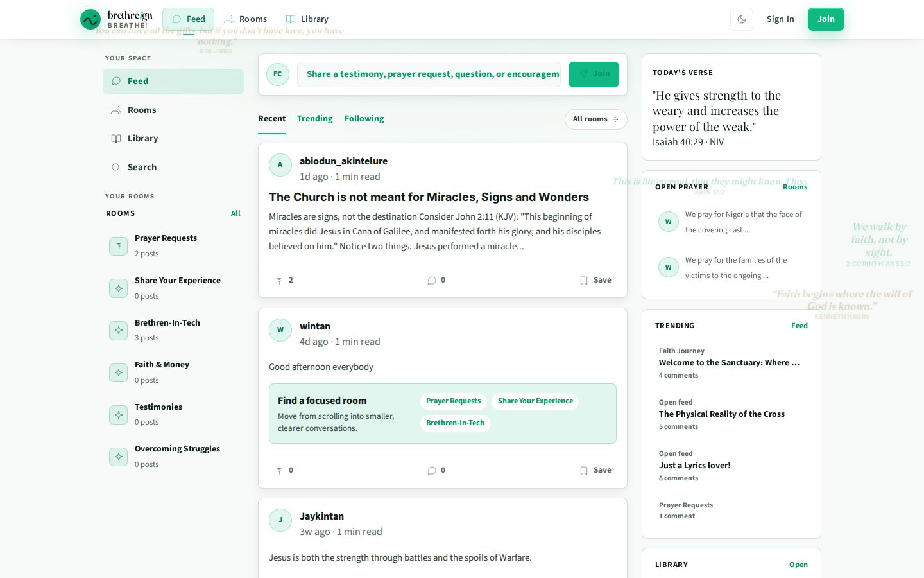Click the FC avatar beside the share box

[x=278, y=74]
